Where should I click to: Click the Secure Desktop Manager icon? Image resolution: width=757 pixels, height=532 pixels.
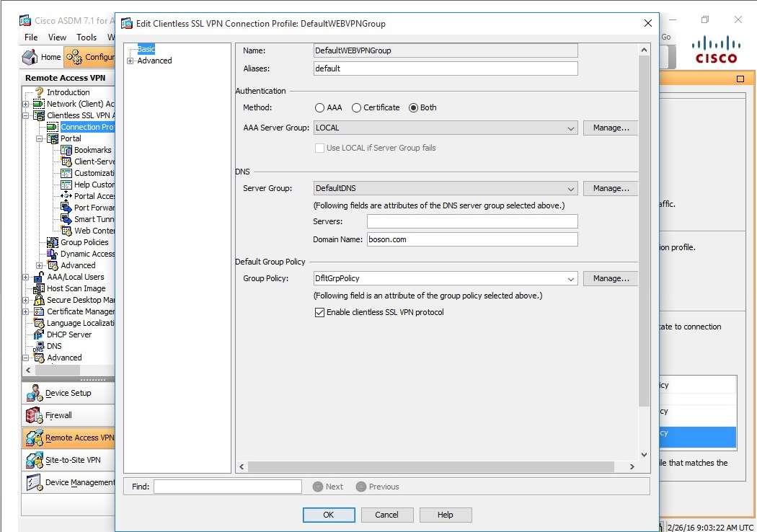(39, 301)
